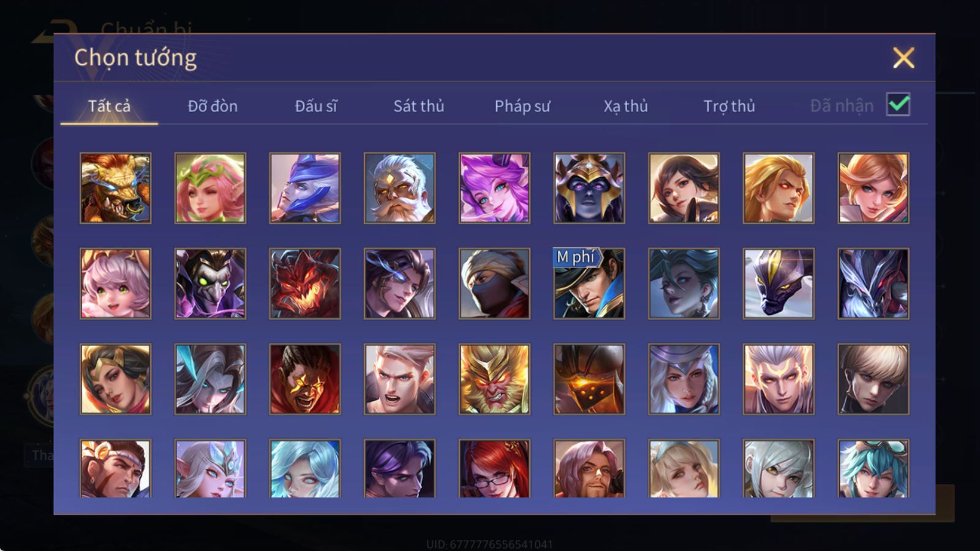Show the Pháp sư heroes tab
Viewport: 980px width, 551px height.
[x=522, y=106]
